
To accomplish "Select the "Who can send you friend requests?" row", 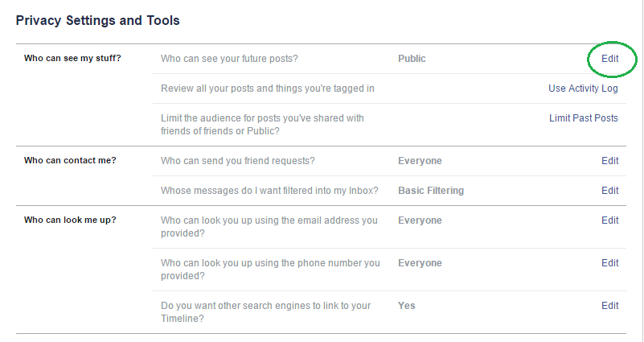I will (238, 161).
